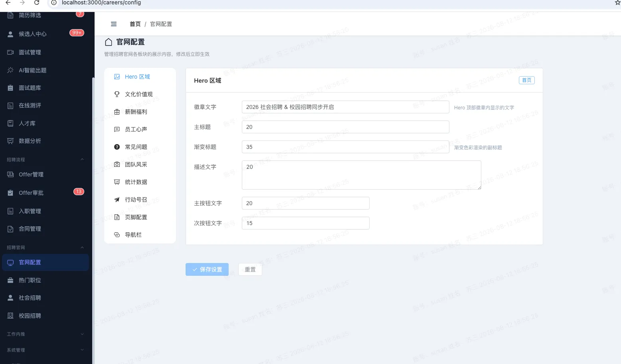This screenshot has width=621, height=364.
Task: Click the 合同管理 document icon
Action: pos(10,229)
